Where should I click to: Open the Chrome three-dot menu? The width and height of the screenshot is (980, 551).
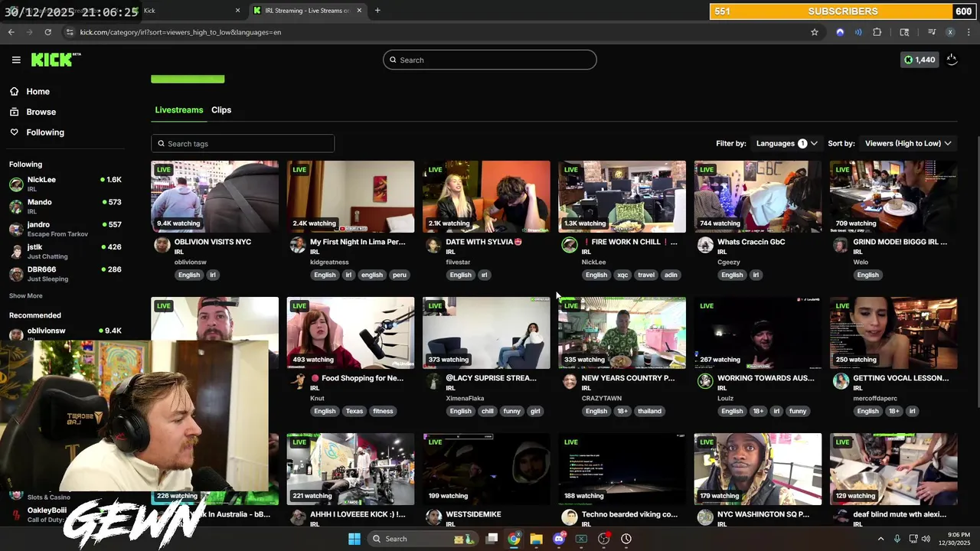(x=969, y=32)
